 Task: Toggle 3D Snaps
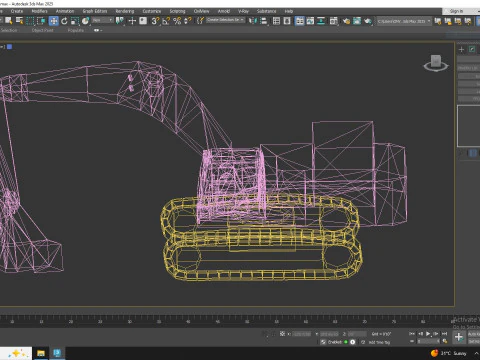click(155, 21)
